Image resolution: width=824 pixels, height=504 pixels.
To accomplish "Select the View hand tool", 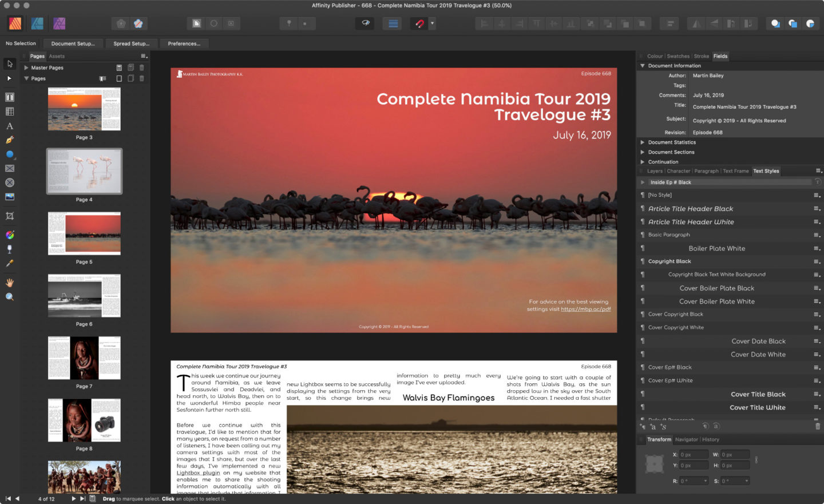I will point(10,283).
